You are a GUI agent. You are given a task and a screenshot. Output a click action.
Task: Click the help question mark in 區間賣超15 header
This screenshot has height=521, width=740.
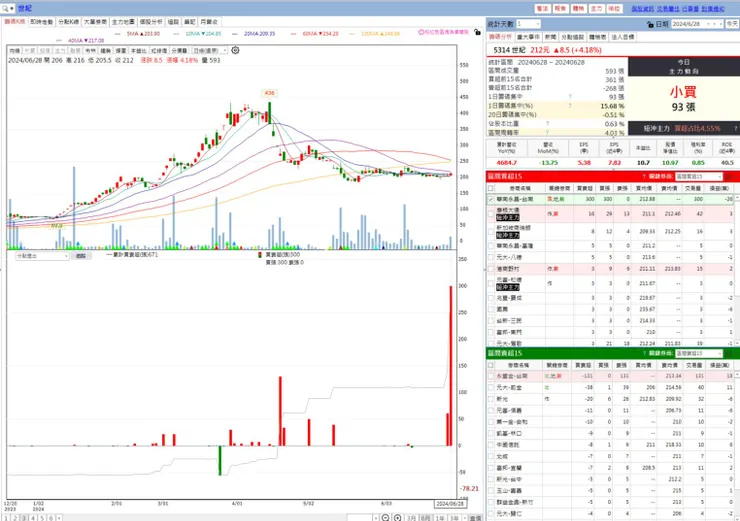[x=643, y=353]
